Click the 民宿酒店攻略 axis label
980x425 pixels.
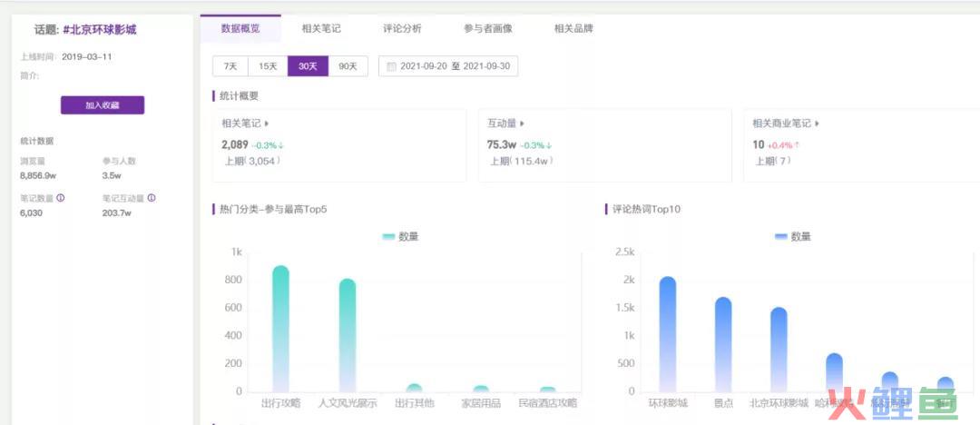point(547,403)
